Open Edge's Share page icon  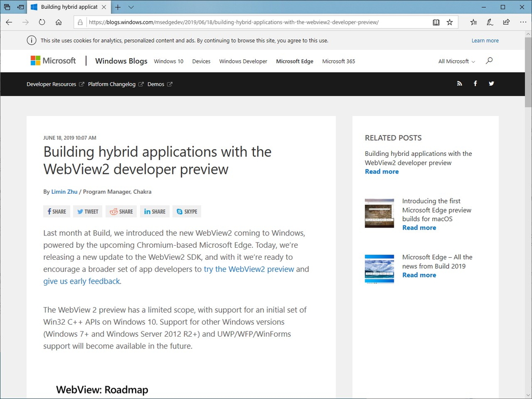tap(506, 22)
